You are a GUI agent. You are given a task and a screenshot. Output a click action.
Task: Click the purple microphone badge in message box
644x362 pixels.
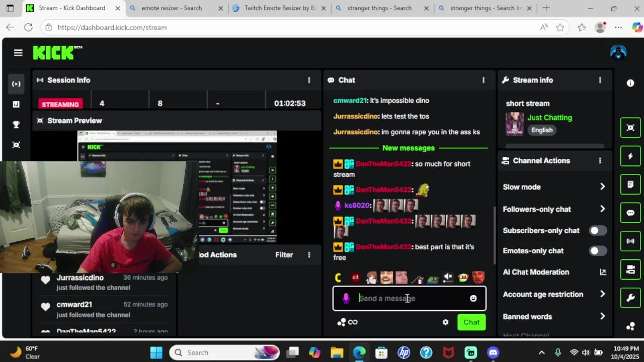click(x=346, y=298)
